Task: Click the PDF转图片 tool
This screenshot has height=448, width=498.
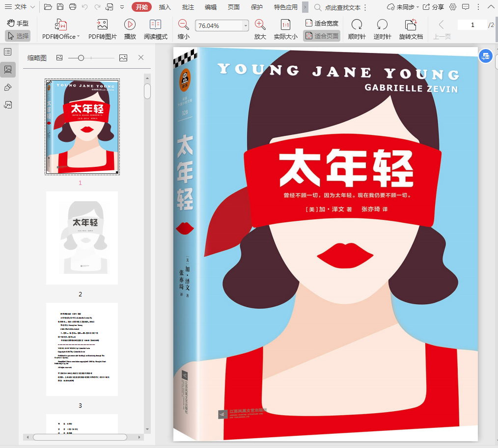Action: (102, 29)
